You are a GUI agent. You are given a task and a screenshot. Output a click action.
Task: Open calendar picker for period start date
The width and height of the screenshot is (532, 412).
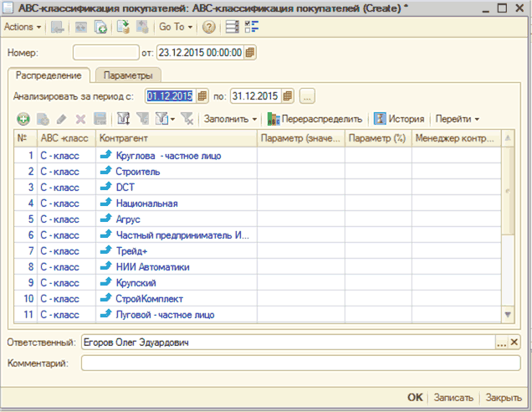(202, 95)
